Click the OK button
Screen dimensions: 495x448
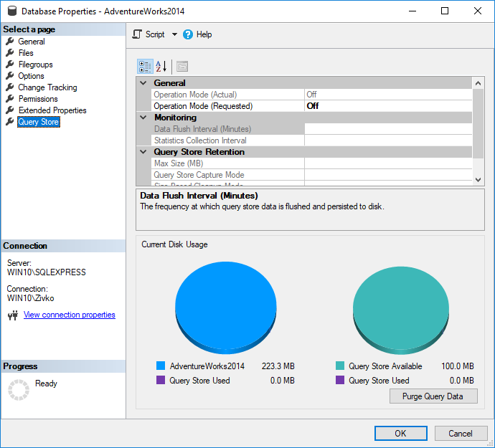400,433
